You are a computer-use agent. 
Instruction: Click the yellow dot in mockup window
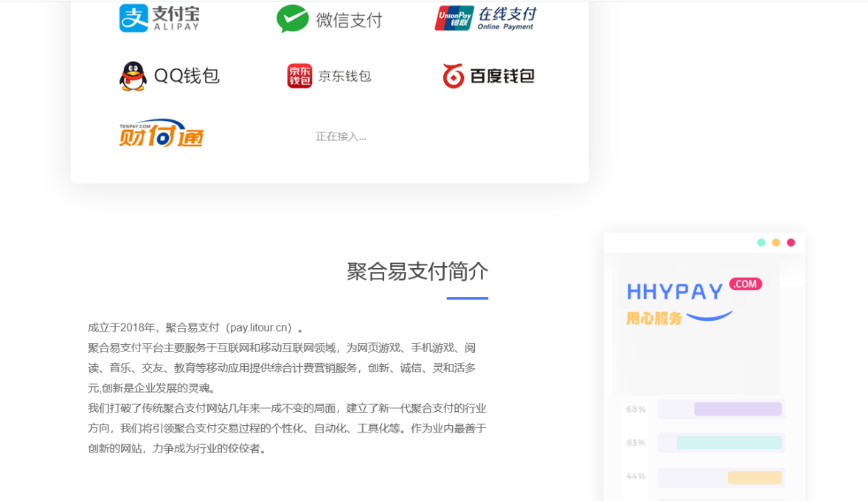click(776, 242)
